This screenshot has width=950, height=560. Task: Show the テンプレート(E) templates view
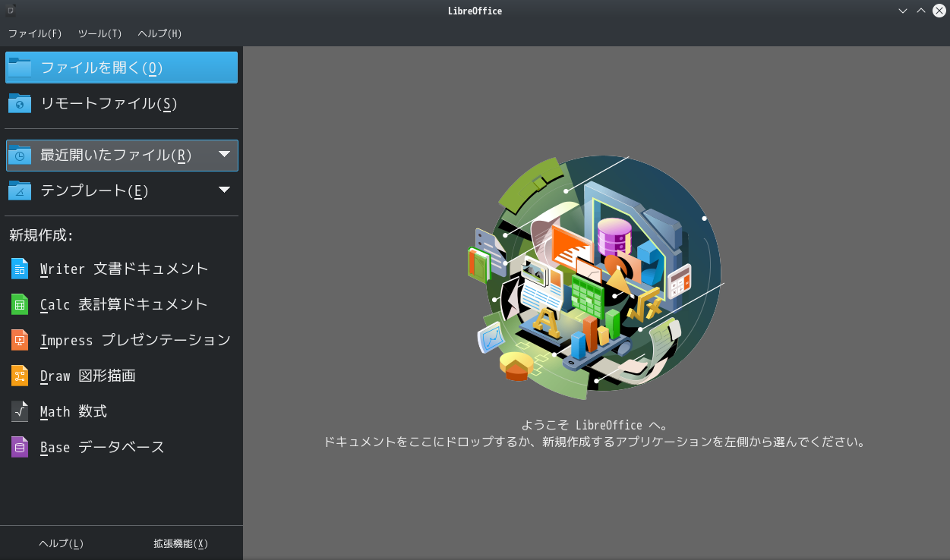122,190
